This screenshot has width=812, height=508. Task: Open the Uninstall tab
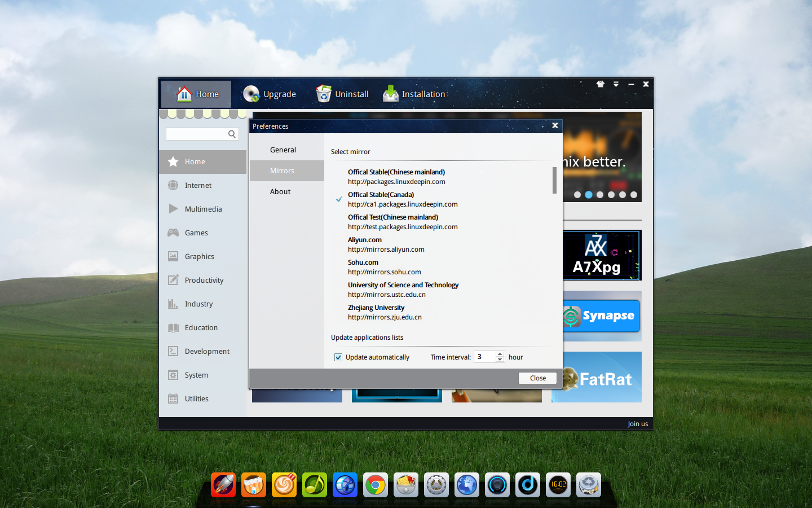[x=342, y=94]
